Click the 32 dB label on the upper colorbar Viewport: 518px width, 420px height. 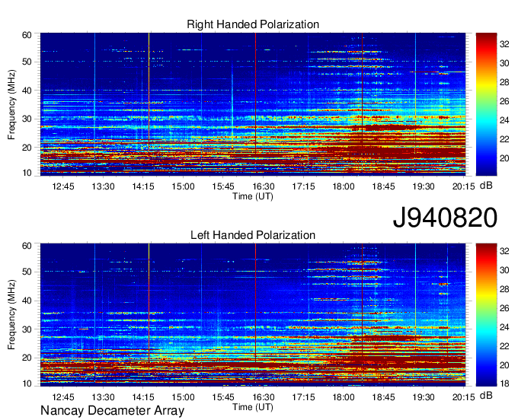click(504, 44)
